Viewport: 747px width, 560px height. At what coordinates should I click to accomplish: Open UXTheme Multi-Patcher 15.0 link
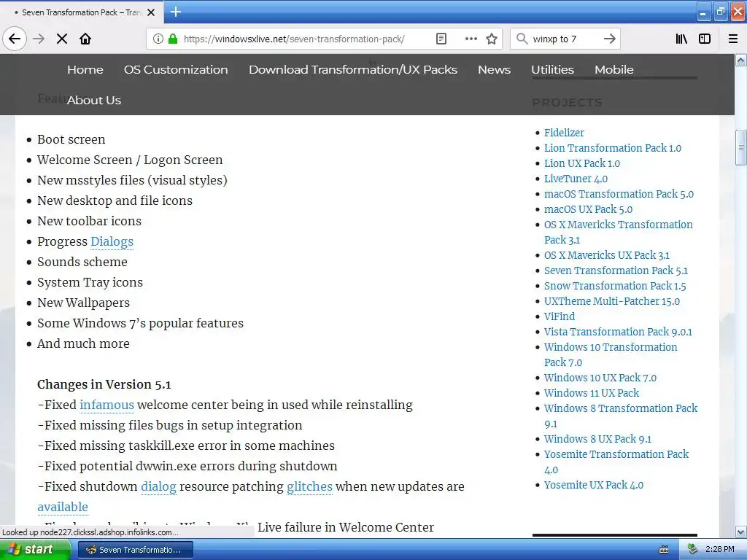coord(612,301)
